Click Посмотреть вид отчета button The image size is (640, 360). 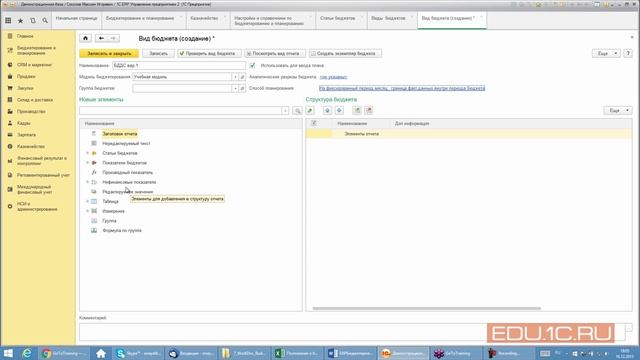275,53
